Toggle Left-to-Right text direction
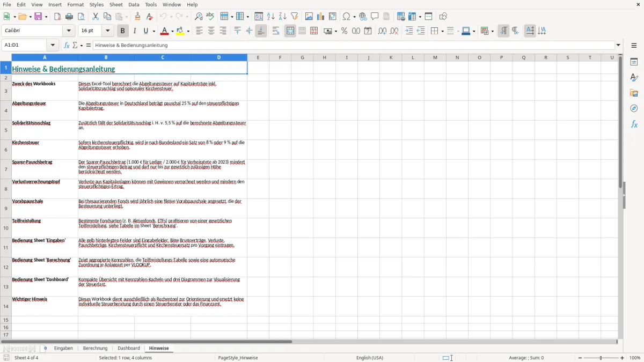Image resolution: width=644 pixels, height=362 pixels. [x=503, y=31]
